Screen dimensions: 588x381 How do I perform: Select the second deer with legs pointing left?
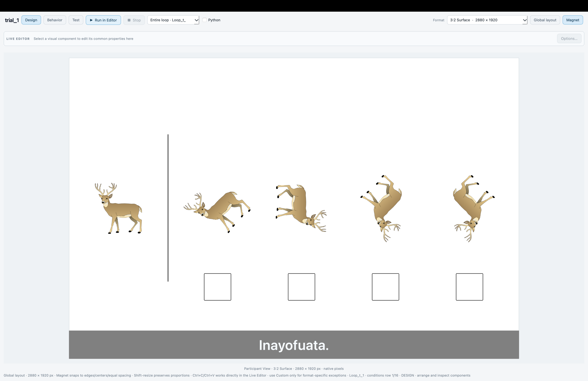(301, 208)
